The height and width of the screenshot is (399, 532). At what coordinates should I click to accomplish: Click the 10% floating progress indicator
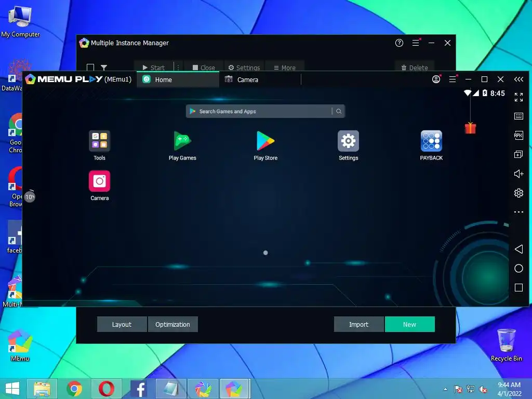pos(30,197)
